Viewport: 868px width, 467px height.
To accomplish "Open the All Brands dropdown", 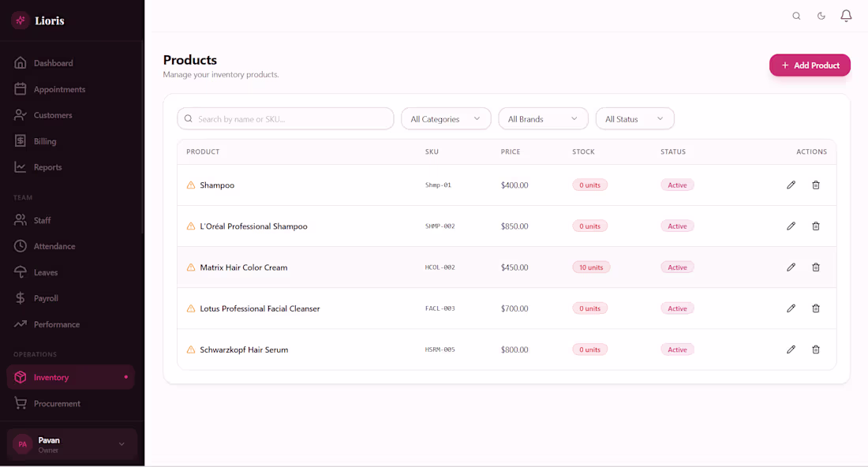I will pyautogui.click(x=543, y=119).
